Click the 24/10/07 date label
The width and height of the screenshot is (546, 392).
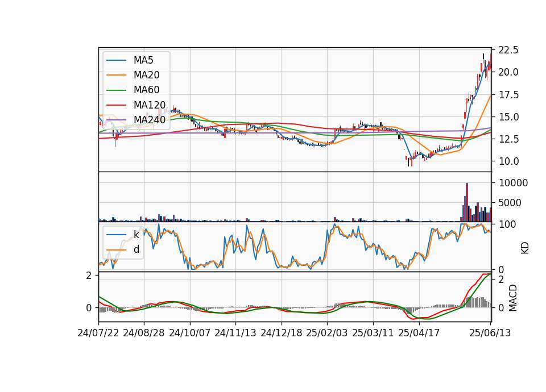[x=190, y=333]
